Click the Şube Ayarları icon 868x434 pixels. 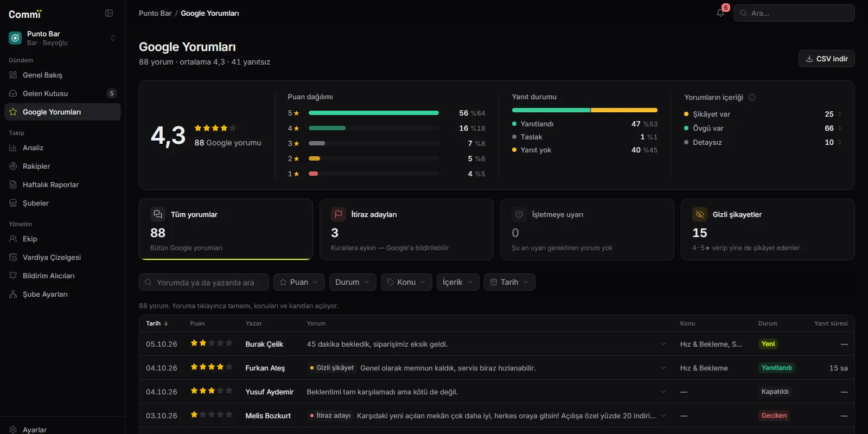tap(13, 294)
